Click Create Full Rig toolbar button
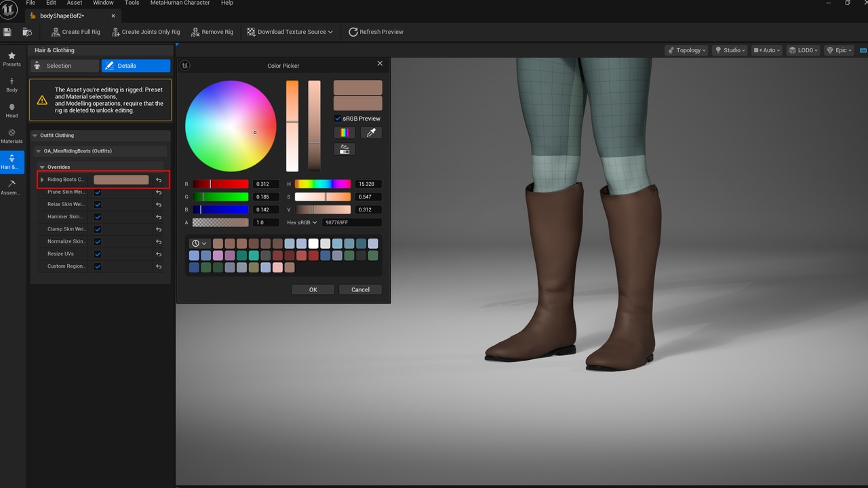The image size is (868, 488). pyautogui.click(x=76, y=32)
